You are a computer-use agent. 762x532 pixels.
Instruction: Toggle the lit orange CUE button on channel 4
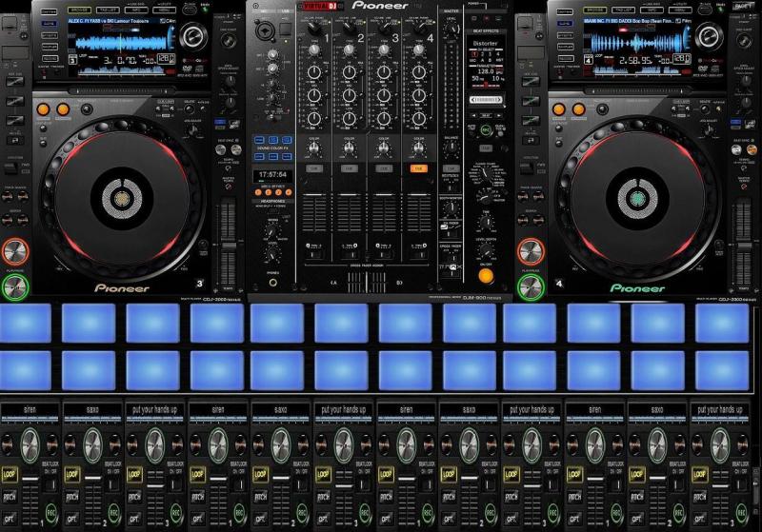[418, 168]
